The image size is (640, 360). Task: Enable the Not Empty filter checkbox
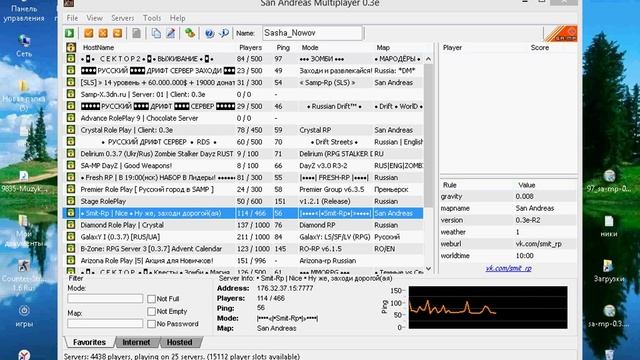pos(151,311)
